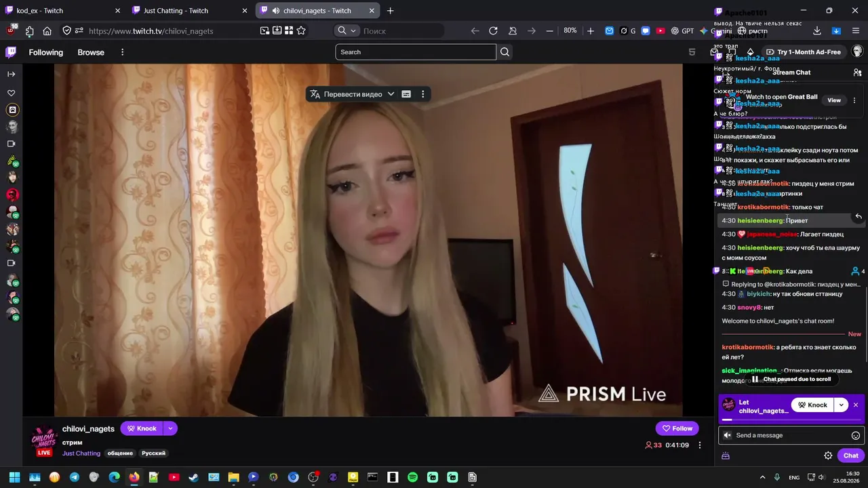Click chilovi_nagets channel avatar with LIVE badge
The width and height of the screenshot is (868, 488).
44,441
